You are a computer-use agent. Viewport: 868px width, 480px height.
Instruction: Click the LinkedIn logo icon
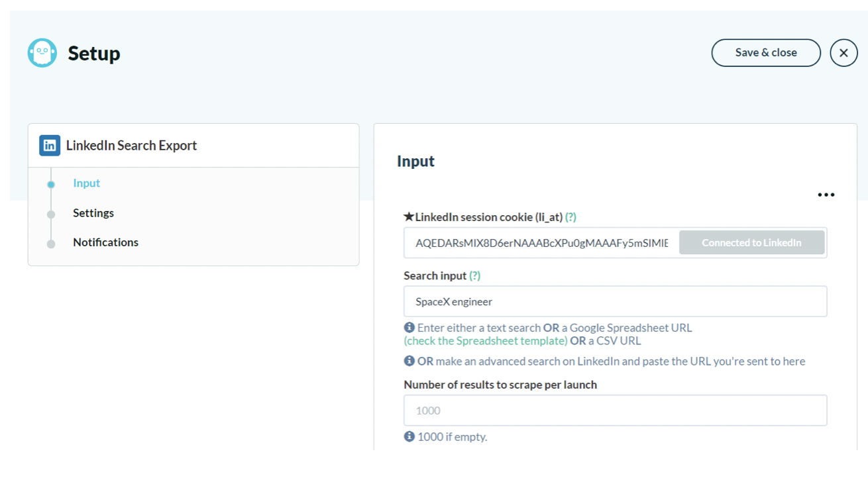[x=50, y=146]
